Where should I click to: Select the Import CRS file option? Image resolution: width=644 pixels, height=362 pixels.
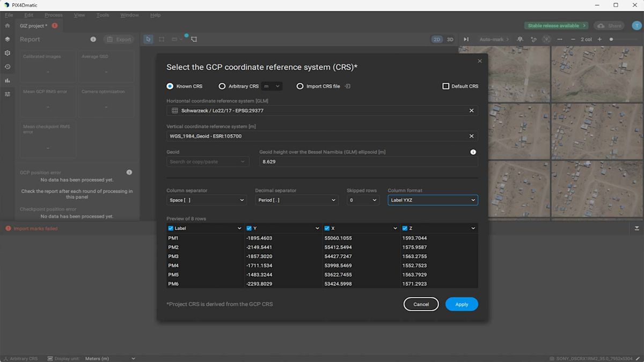pos(300,86)
